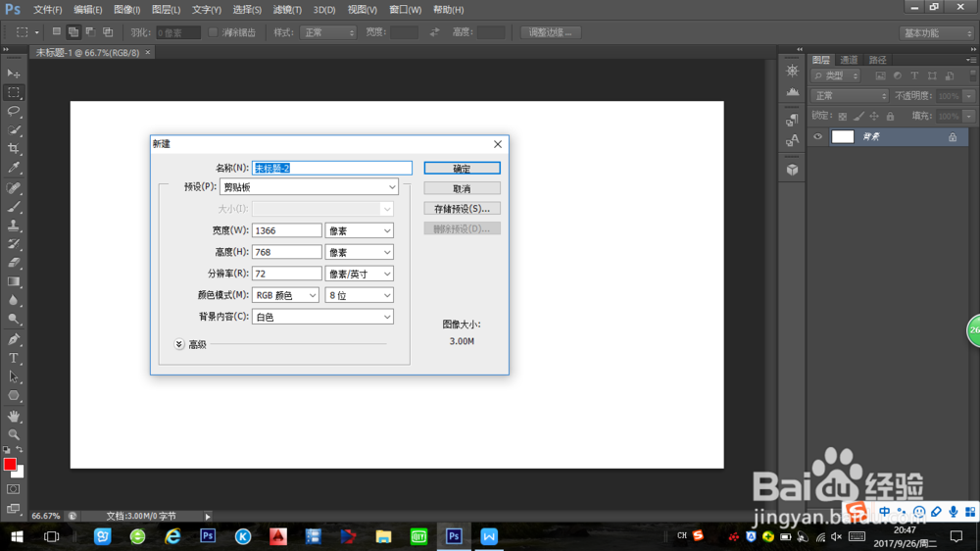
Task: Open the 3D panel cube icon
Action: click(792, 170)
